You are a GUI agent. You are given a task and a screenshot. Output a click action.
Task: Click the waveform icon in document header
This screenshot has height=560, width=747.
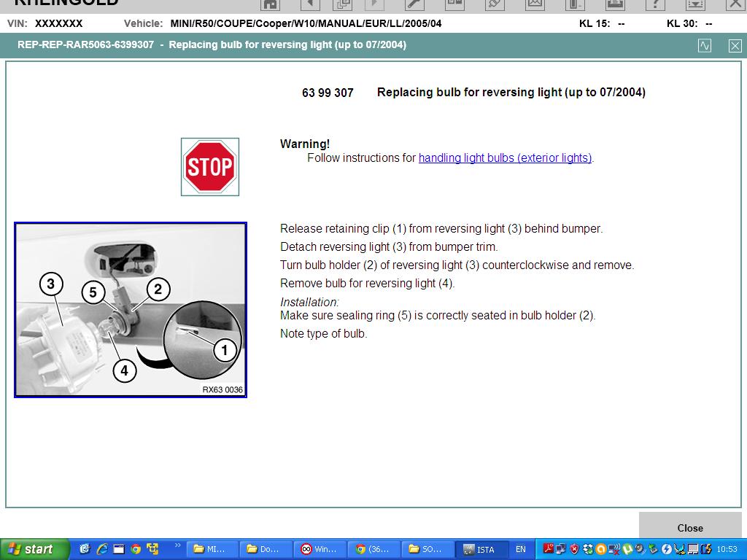pyautogui.click(x=704, y=45)
